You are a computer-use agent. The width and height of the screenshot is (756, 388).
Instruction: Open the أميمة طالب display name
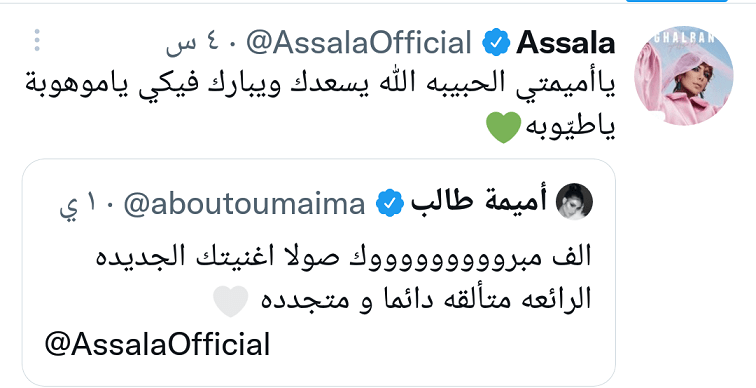pos(479,202)
